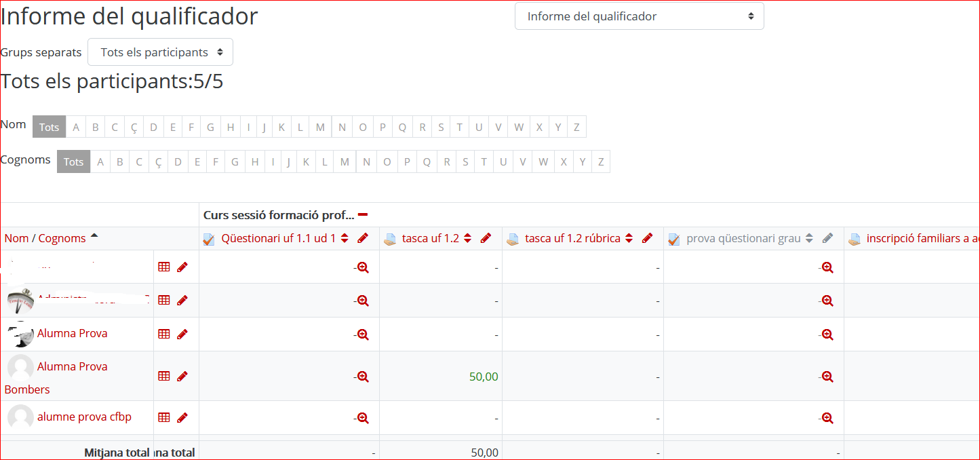Viewport: 980px width, 460px height.
Task: Click the Tots els participants:5/5 heading
Action: coord(112,81)
